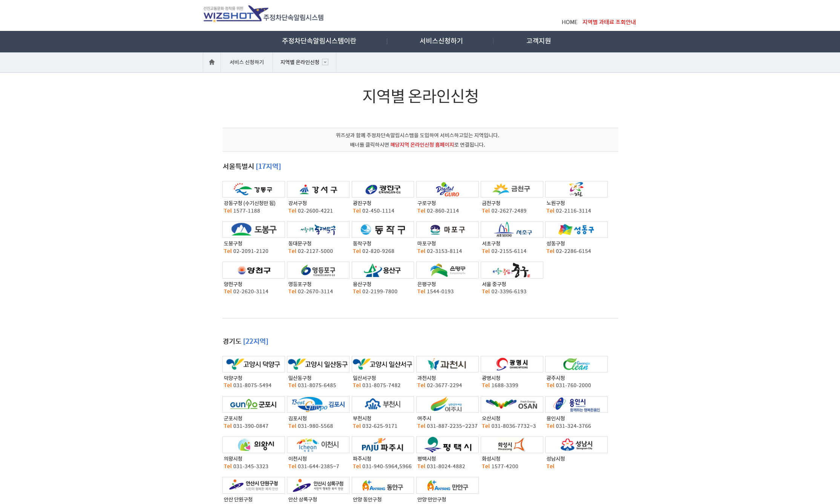Open the 용산구 banner image
This screenshot has height=504, width=840.
[382, 270]
